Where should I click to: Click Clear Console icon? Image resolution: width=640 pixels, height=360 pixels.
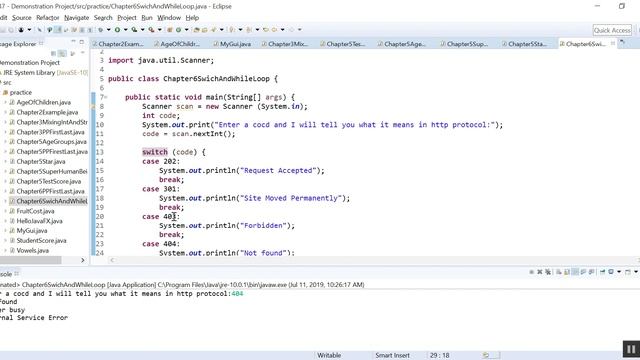(x=559, y=272)
